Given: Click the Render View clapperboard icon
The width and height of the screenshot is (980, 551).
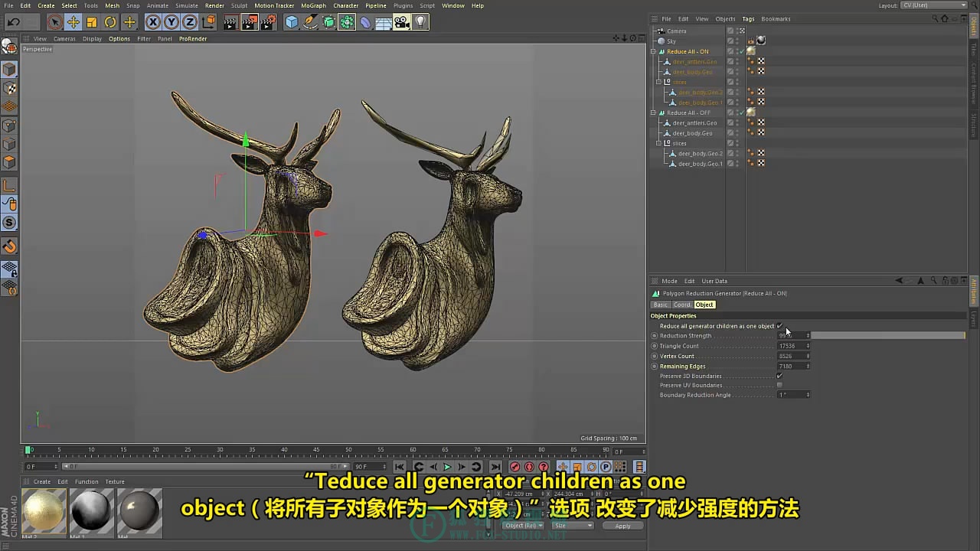Looking at the screenshot, I should pyautogui.click(x=230, y=22).
